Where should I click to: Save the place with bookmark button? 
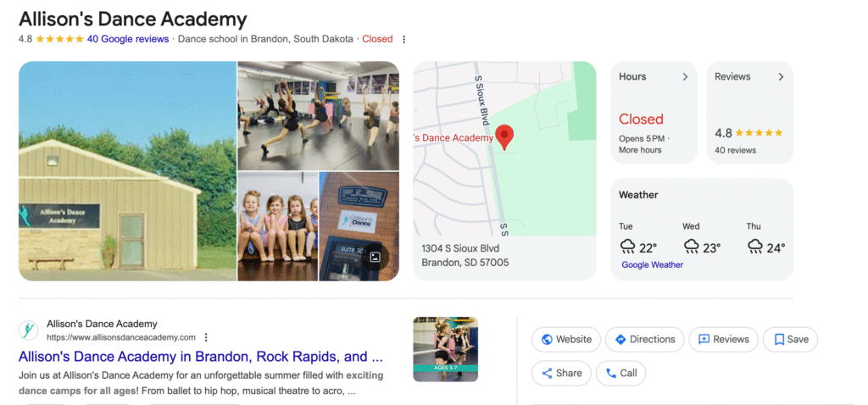790,339
